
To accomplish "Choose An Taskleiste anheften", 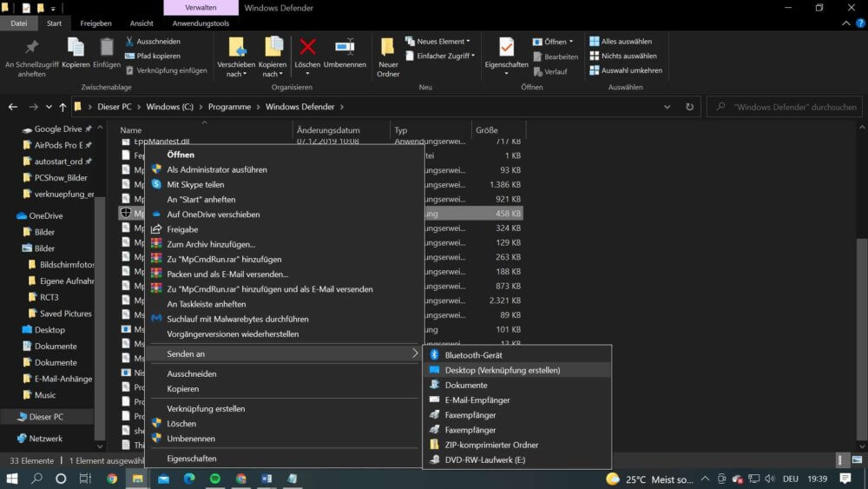I will [284, 304].
